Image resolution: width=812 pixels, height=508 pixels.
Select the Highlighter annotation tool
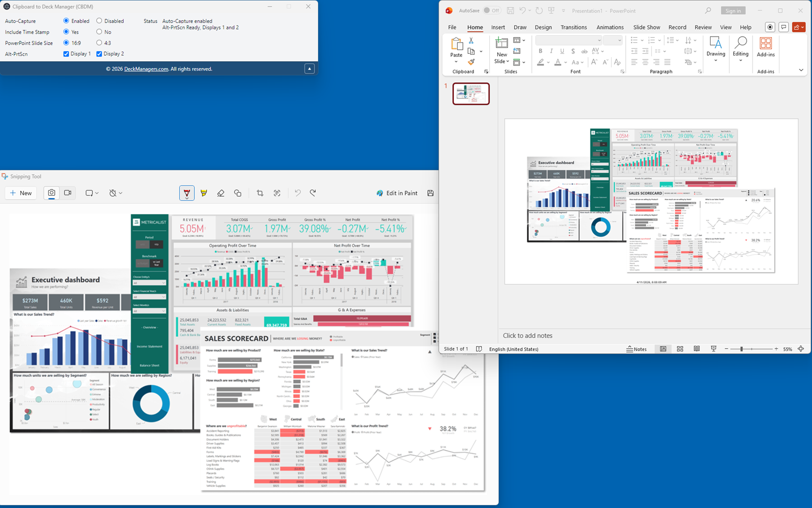[204, 193]
